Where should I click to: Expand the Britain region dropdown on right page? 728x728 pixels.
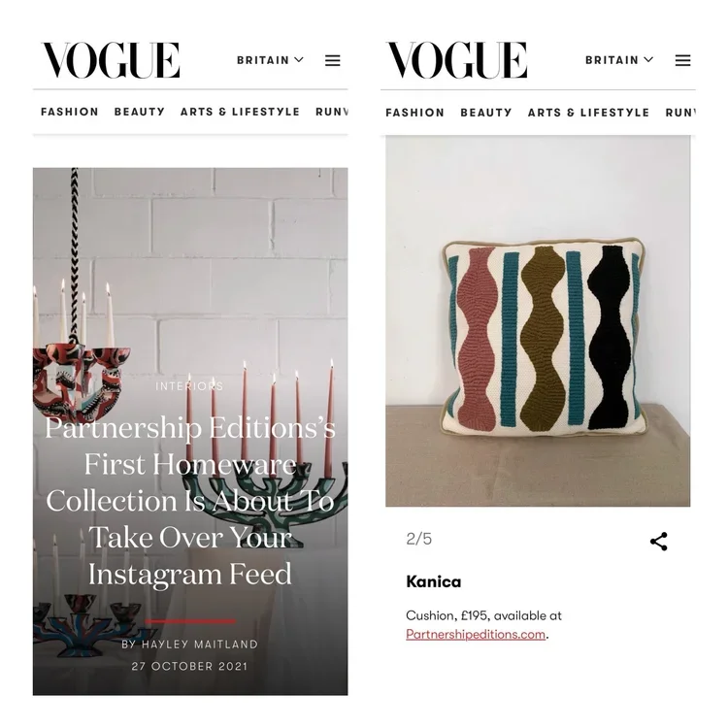coord(619,60)
